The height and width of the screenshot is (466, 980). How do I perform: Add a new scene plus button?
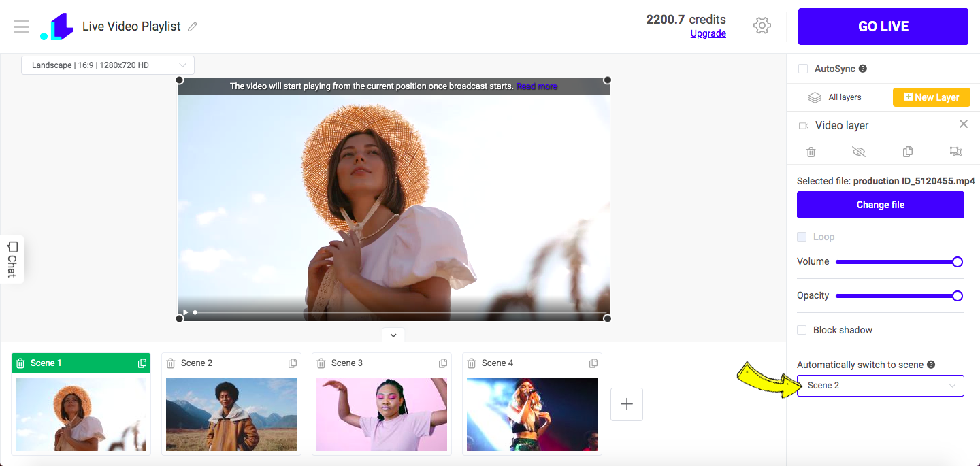click(627, 404)
